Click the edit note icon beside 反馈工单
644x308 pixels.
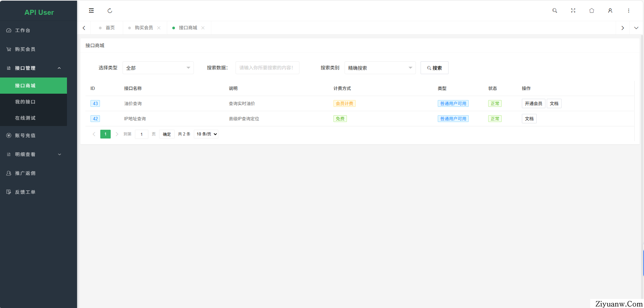click(9, 192)
